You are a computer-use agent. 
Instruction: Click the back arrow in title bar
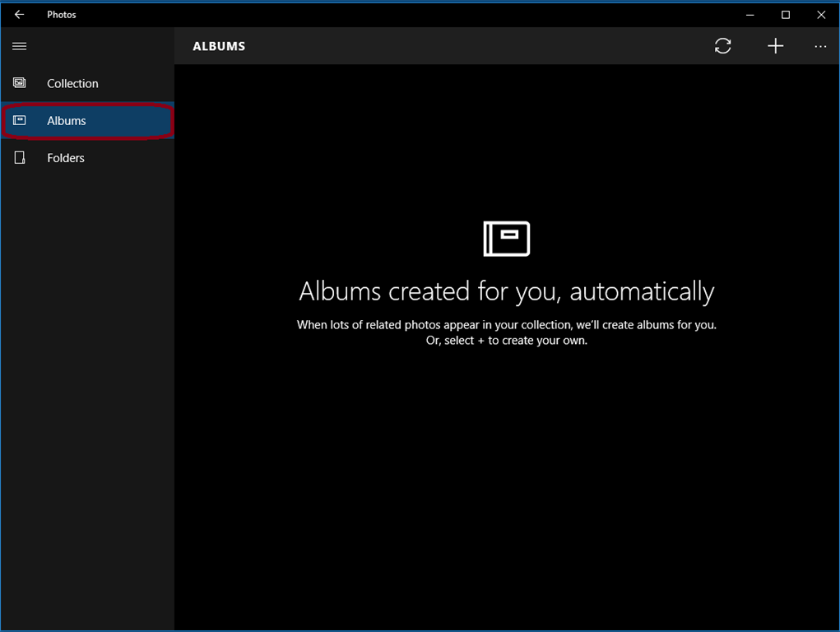tap(19, 15)
